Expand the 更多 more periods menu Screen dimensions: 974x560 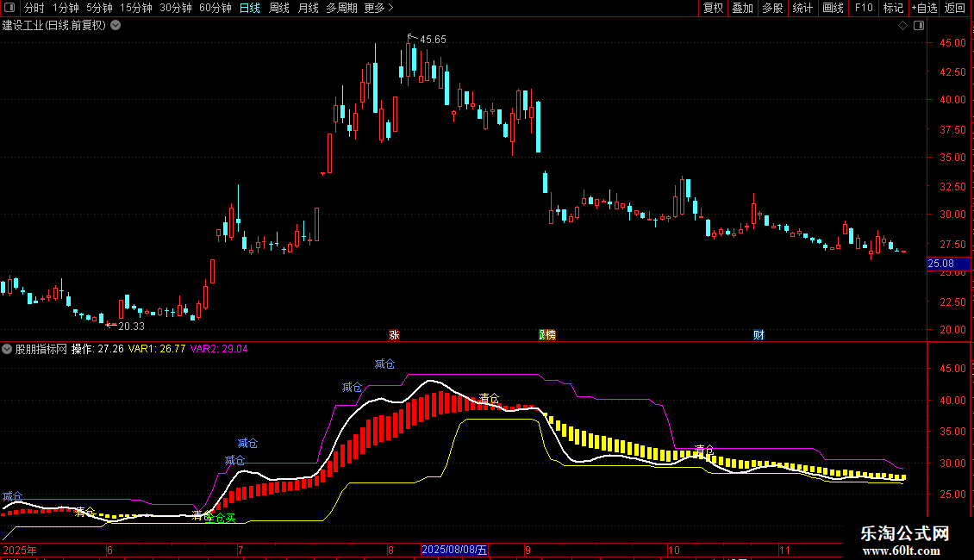click(x=378, y=8)
